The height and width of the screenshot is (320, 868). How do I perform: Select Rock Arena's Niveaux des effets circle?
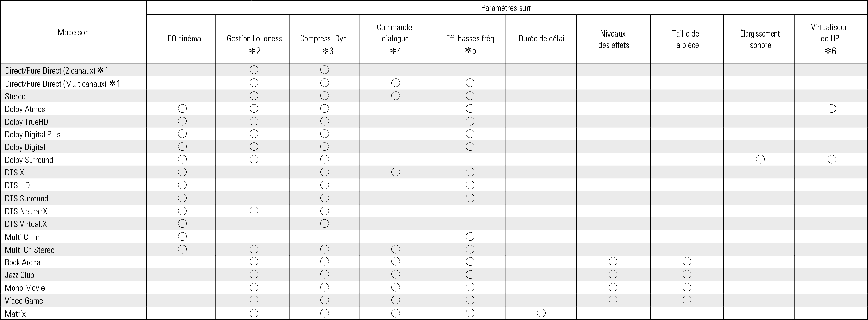613,261
